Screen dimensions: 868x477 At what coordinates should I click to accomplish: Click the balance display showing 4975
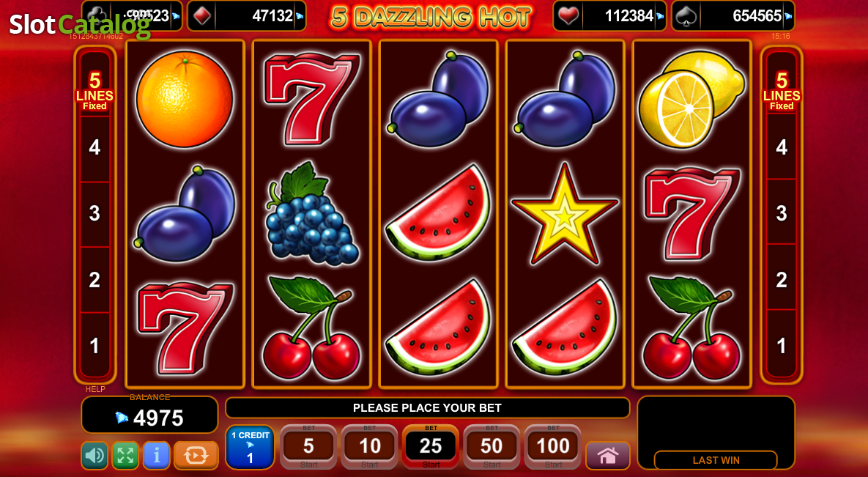click(x=149, y=415)
